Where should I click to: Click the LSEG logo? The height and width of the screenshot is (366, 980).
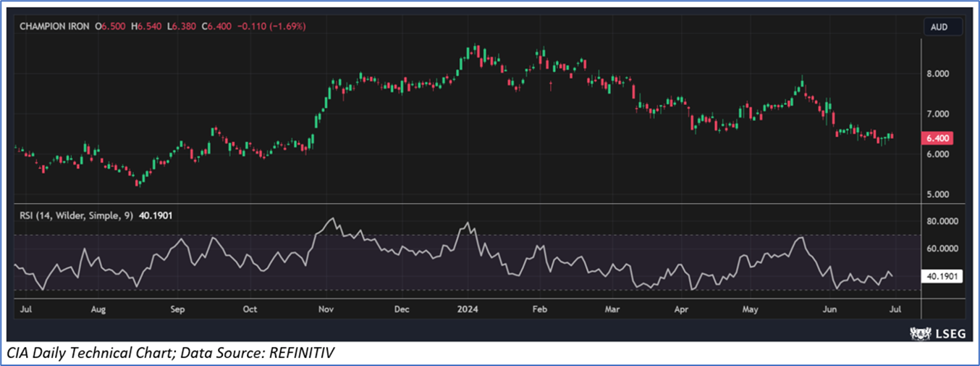coord(939,334)
